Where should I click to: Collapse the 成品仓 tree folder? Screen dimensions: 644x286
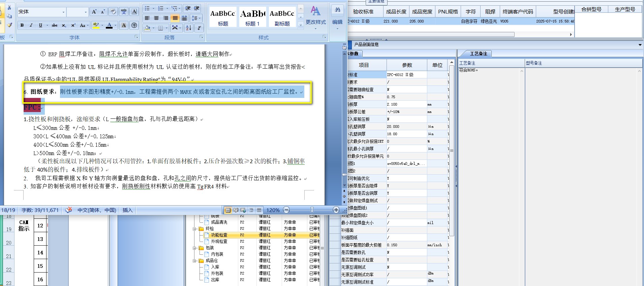point(194,261)
